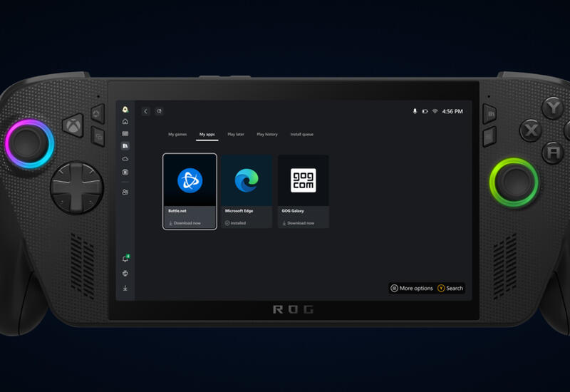The width and height of the screenshot is (570, 392).
Task: Click the battery status icon
Action: pyautogui.click(x=425, y=111)
